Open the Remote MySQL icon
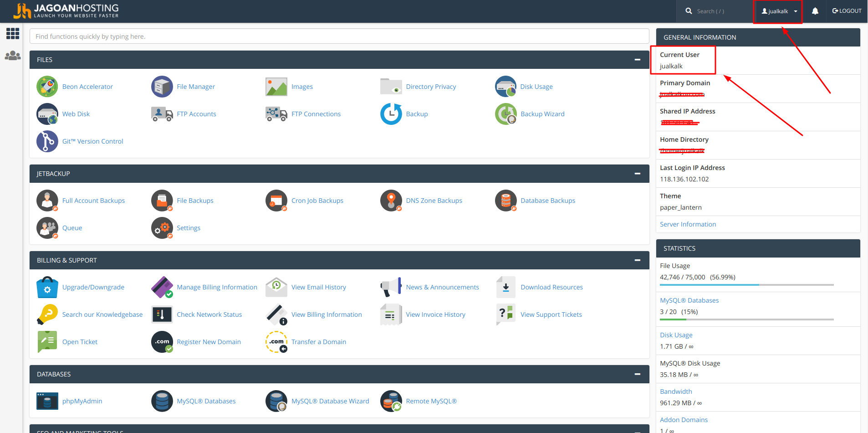Image resolution: width=868 pixels, height=433 pixels. pyautogui.click(x=391, y=401)
